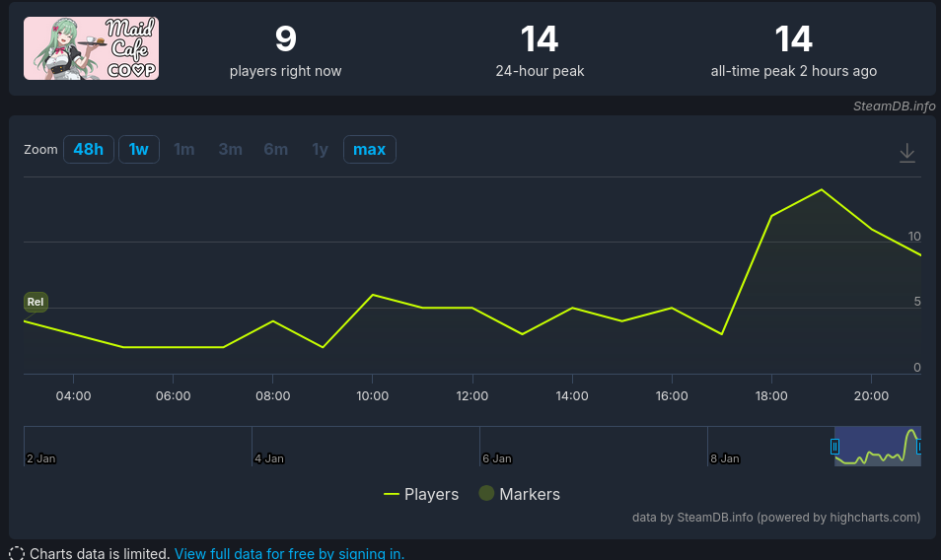The height and width of the screenshot is (560, 941).
Task: Click the 04:00 x-axis label
Action: [x=73, y=395]
